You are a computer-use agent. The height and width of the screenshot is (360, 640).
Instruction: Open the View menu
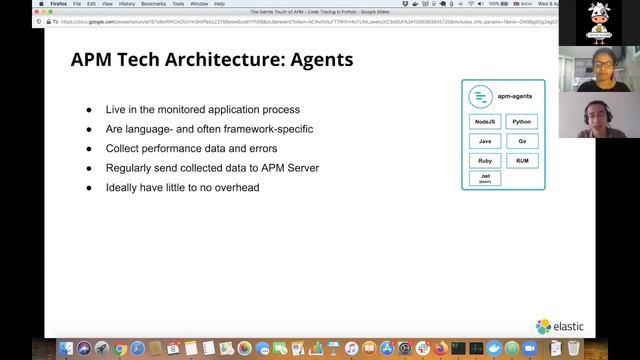coord(107,4)
